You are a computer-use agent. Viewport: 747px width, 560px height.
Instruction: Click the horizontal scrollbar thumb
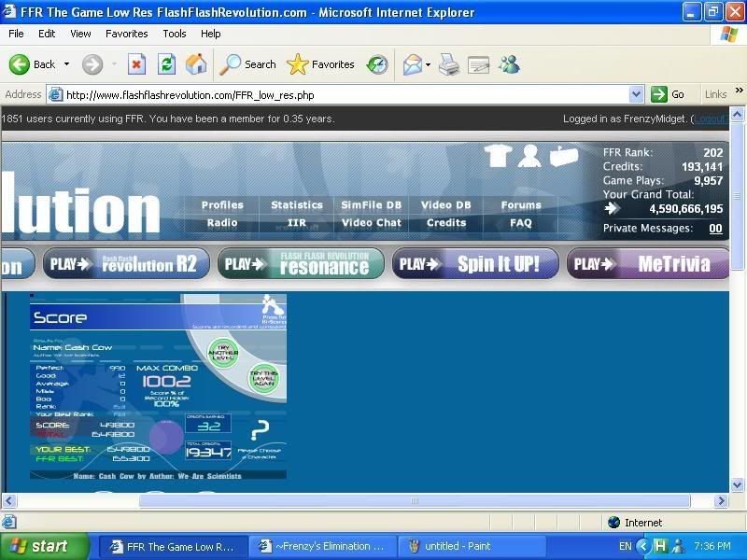pyautogui.click(x=415, y=500)
